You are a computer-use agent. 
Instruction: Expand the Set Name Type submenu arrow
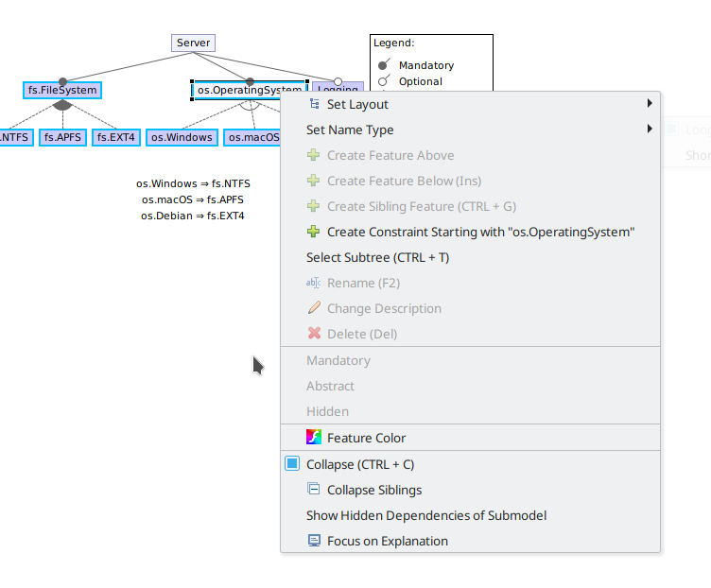click(650, 129)
